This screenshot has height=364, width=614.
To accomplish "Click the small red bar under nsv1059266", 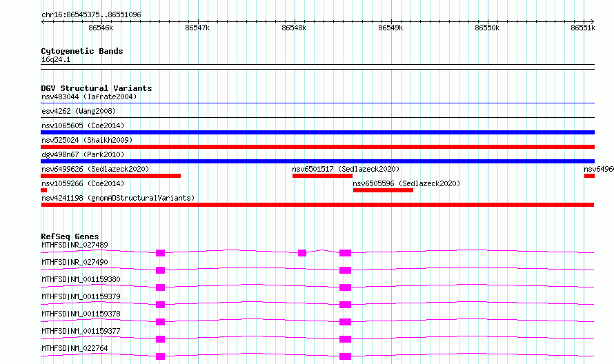I will coord(44,190).
